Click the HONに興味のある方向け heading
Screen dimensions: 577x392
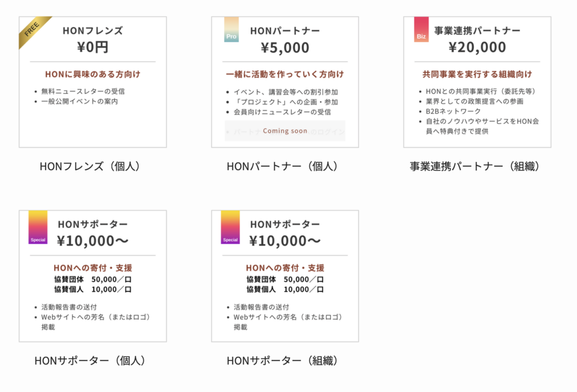92,74
